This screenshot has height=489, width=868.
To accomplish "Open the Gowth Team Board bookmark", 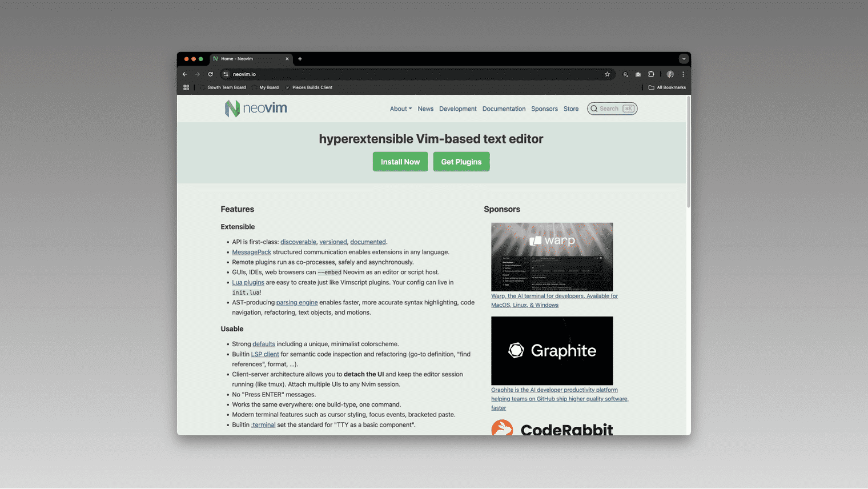I will [223, 87].
